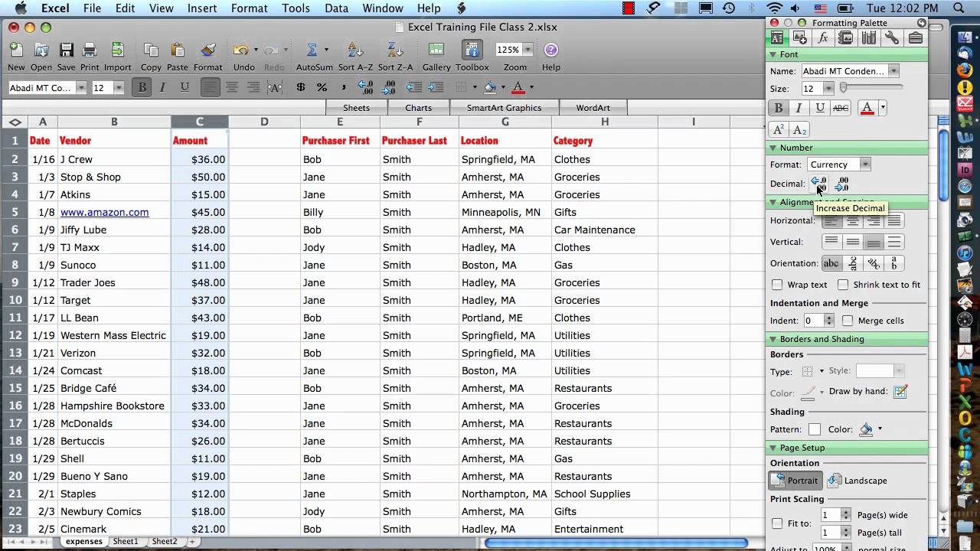This screenshot has height=551, width=980.
Task: Open the font Name dropdown in palette
Action: [893, 71]
